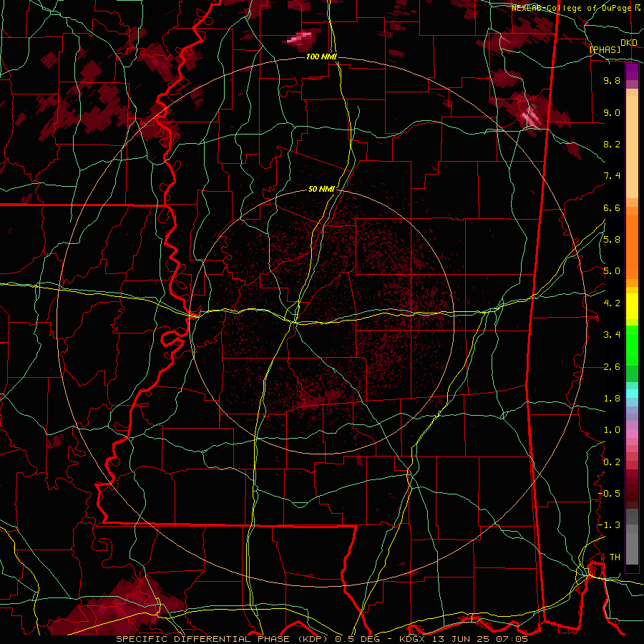Click the 9.8 value on the color scale
This screenshot has width=644, height=644.
coord(612,80)
